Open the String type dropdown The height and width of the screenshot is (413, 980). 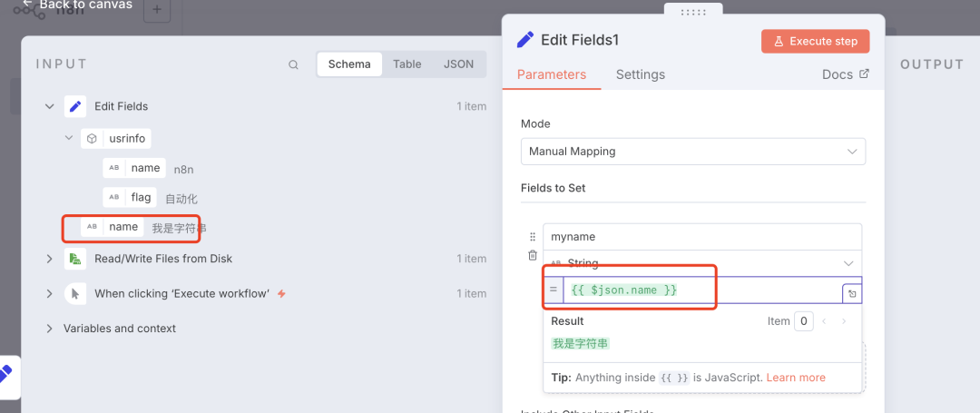[703, 263]
